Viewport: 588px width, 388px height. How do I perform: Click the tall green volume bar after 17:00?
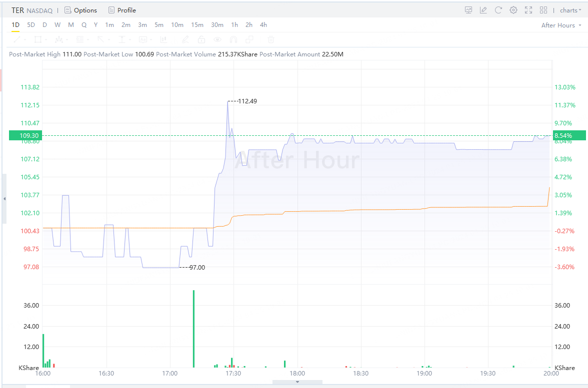coord(194,329)
